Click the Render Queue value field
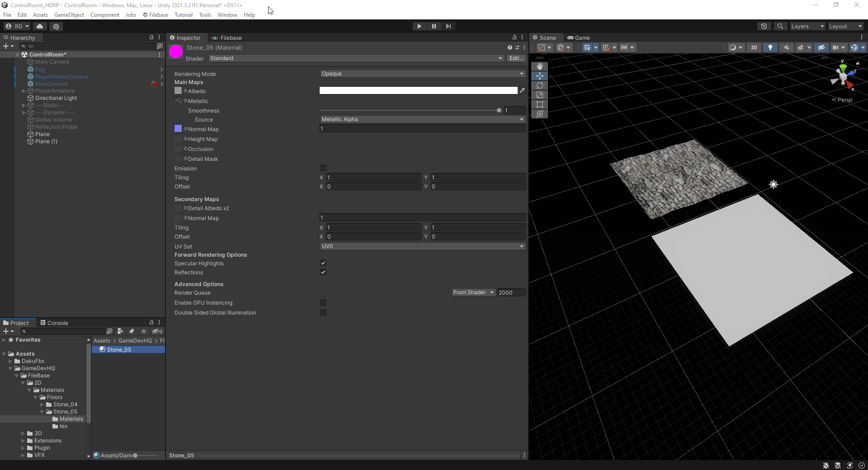Screen dimensions: 868x470 click(511, 292)
